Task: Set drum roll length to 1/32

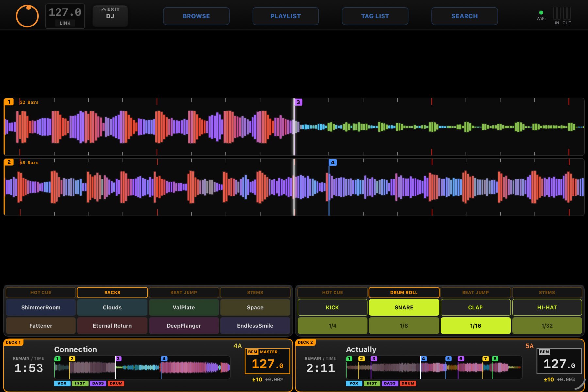Action: point(547,326)
